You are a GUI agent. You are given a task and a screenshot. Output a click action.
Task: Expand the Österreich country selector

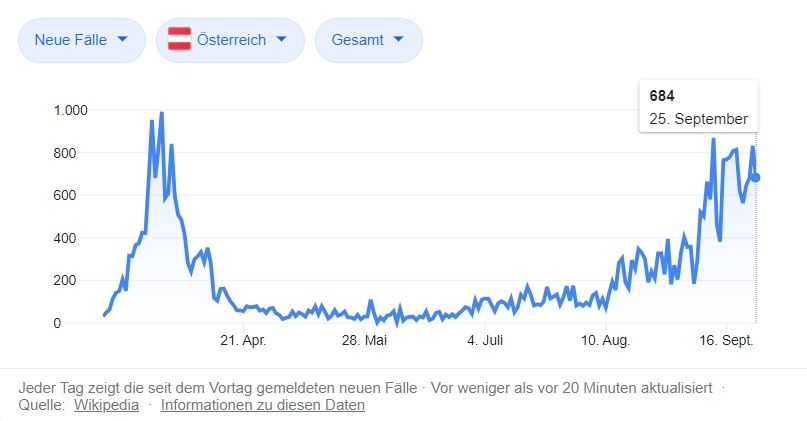click(230, 40)
